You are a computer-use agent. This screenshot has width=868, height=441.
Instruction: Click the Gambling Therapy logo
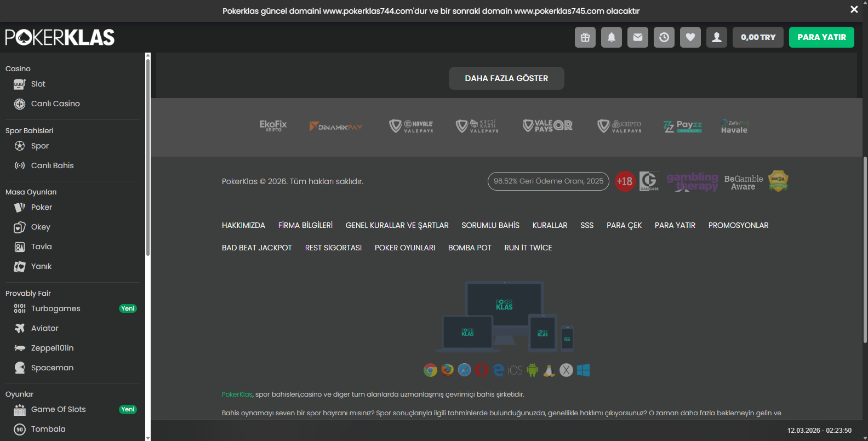692,181
